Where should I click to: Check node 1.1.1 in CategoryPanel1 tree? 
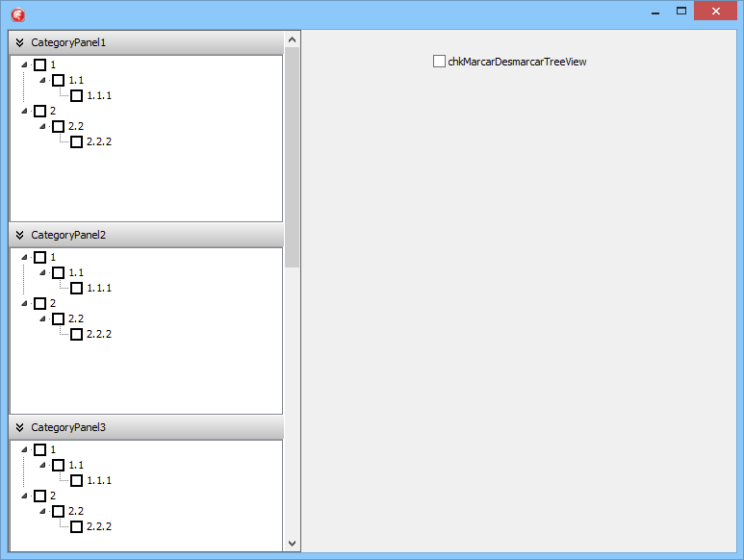[76, 96]
